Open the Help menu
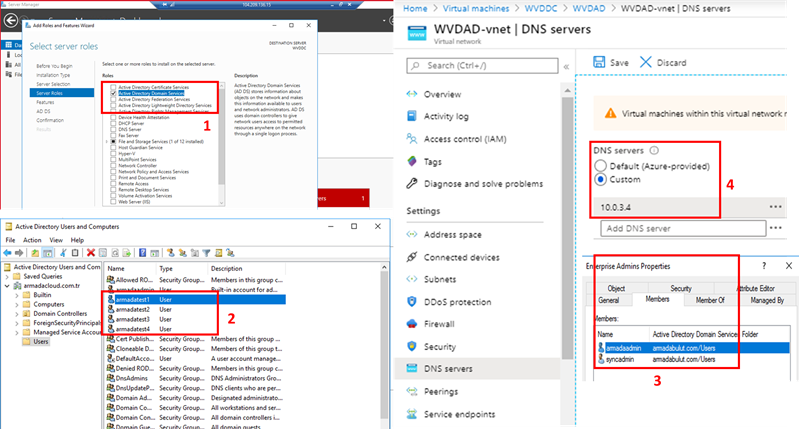799x429 pixels. [x=77, y=240]
